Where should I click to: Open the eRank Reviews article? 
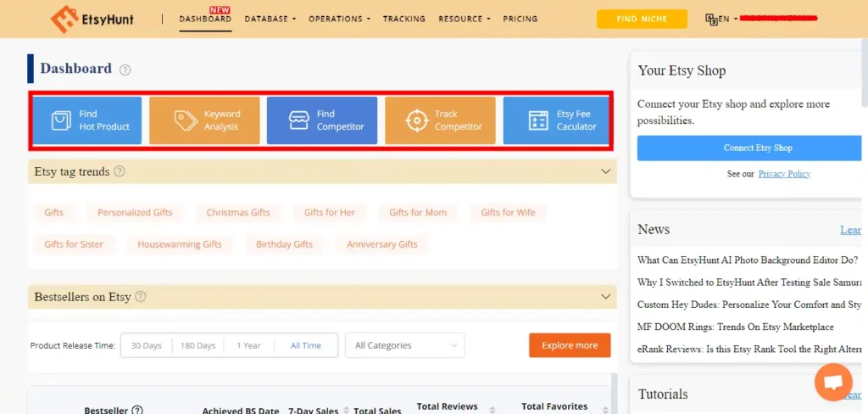[x=749, y=350]
